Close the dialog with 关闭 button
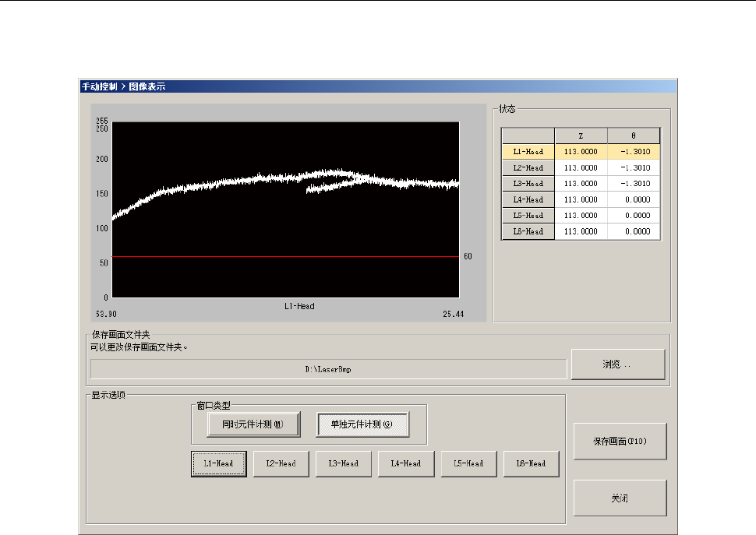The height and width of the screenshot is (535, 756). click(620, 498)
